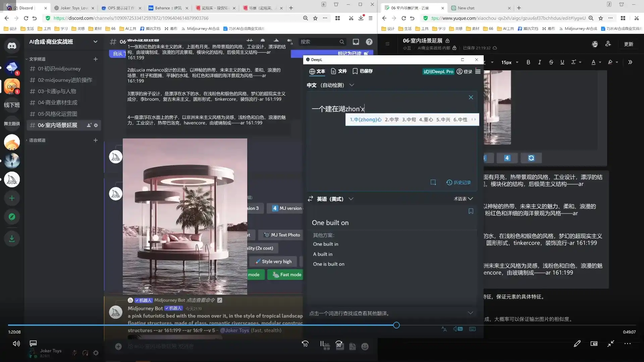Screen dimensions: 644x362
Task: Open the emoji picker in Discord message bar
Action: (366, 347)
